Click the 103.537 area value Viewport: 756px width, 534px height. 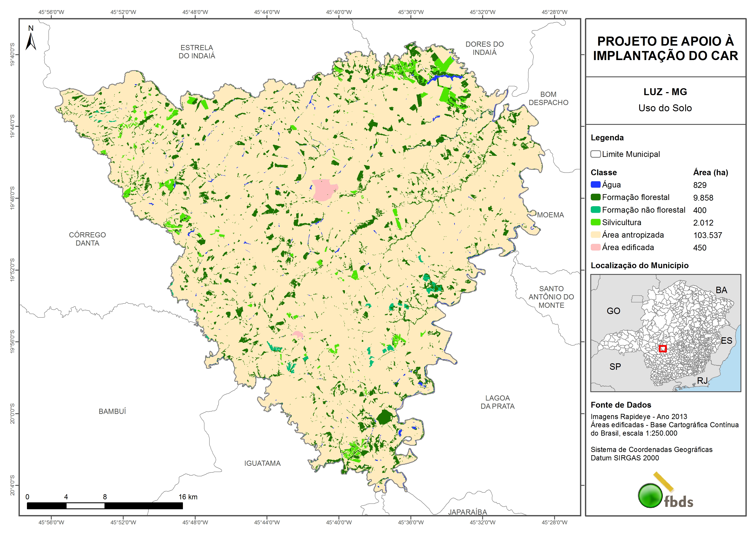click(707, 235)
